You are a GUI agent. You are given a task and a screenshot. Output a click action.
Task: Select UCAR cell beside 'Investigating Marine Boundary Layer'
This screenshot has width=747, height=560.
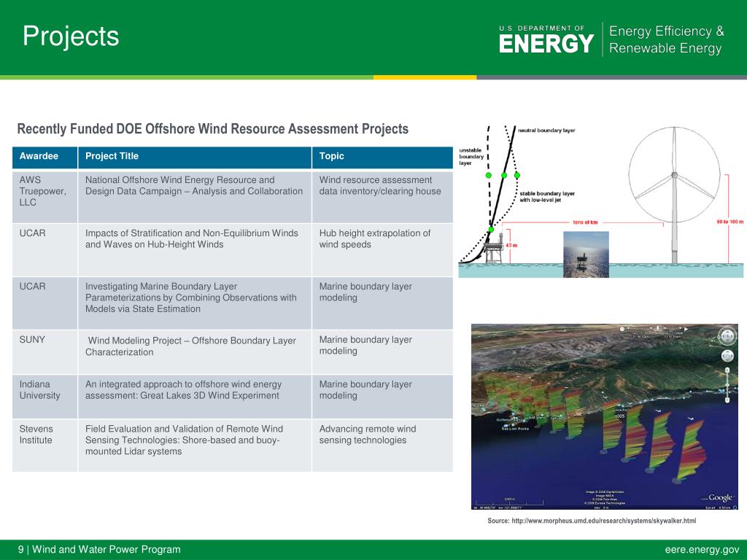[x=44, y=303]
